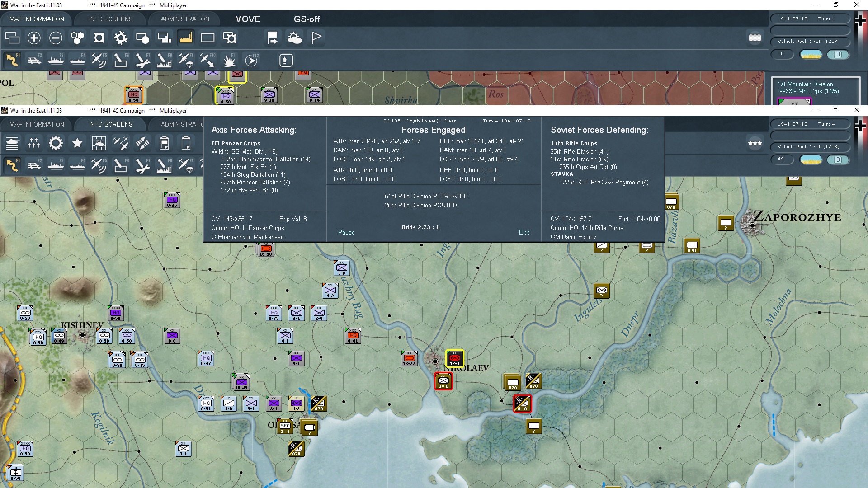Select the F2 rail repair mode icon
868x488 pixels.
tap(34, 60)
